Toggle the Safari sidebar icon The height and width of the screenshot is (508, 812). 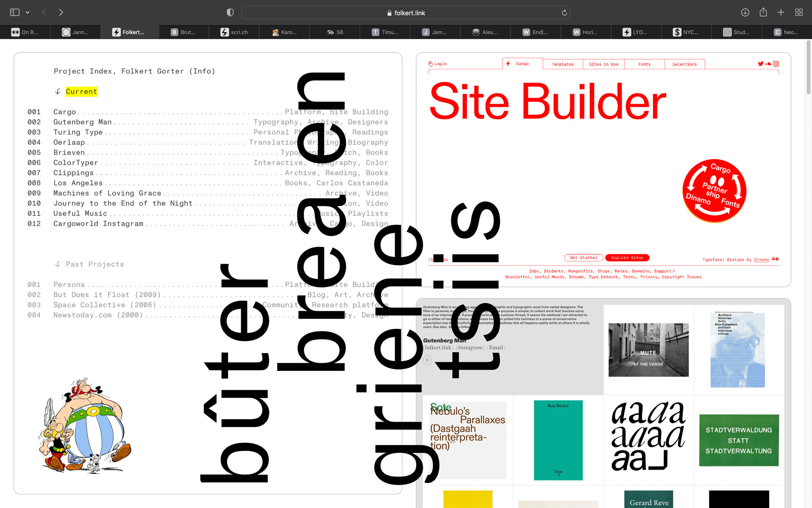tap(15, 12)
